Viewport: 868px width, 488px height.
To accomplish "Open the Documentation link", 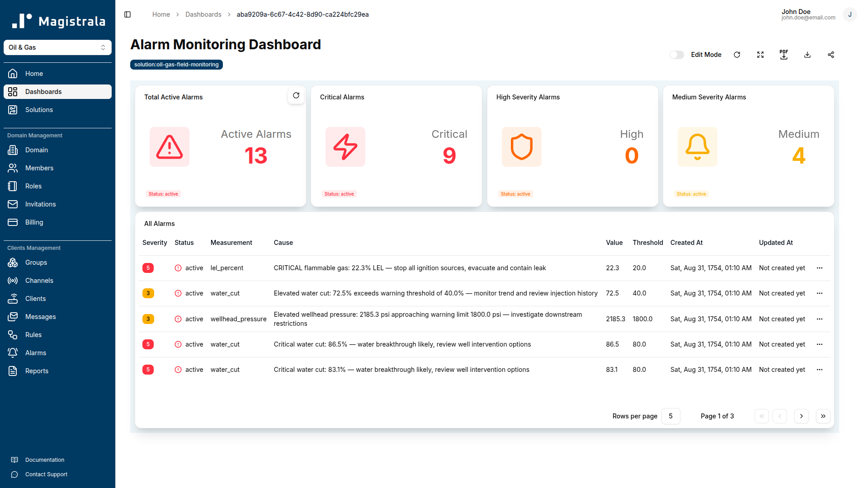I will click(45, 460).
